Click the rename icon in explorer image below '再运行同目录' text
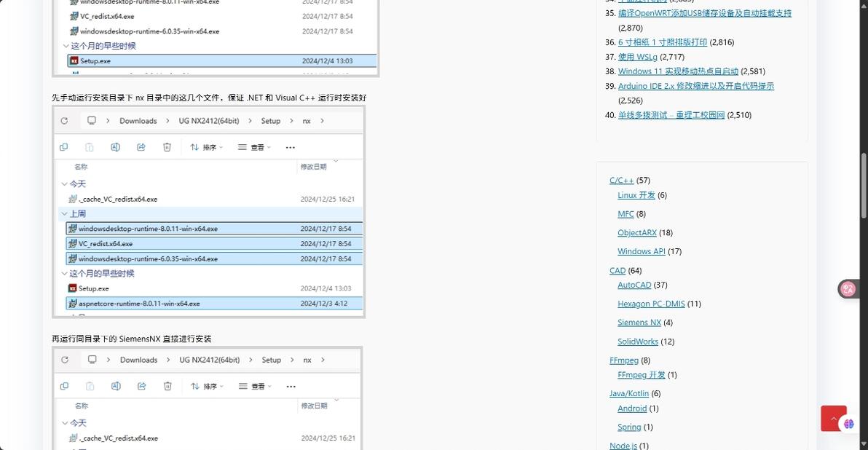 [116, 387]
